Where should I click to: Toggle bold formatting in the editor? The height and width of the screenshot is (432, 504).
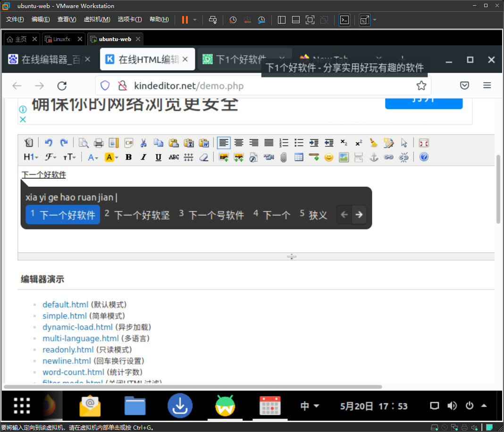point(128,157)
